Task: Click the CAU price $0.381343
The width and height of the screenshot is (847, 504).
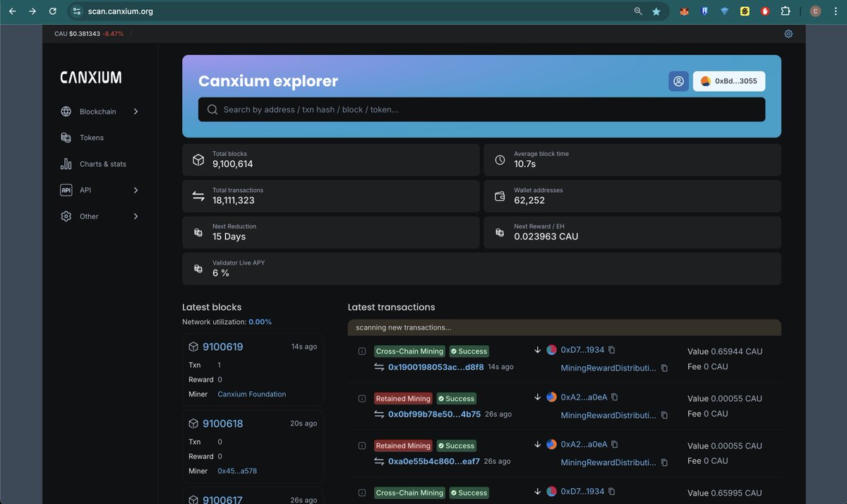Action: (x=85, y=34)
